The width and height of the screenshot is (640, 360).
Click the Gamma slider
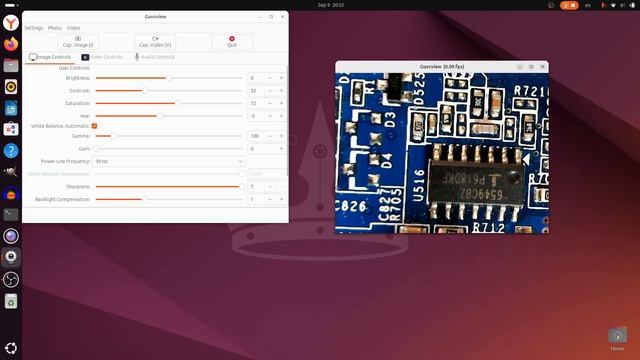click(169, 136)
